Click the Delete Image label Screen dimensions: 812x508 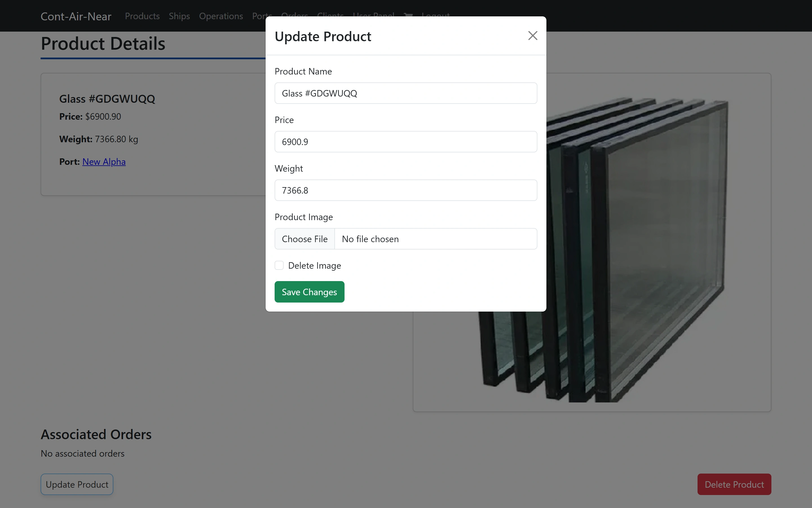click(x=314, y=265)
